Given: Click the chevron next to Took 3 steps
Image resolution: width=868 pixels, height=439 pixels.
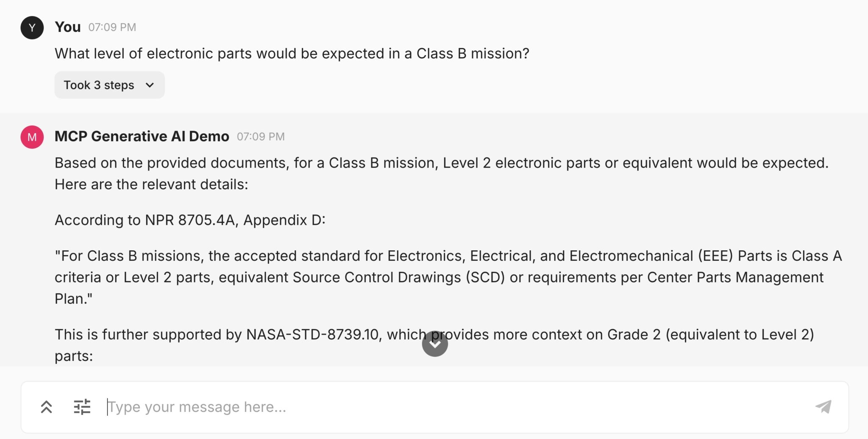Looking at the screenshot, I should coord(149,85).
